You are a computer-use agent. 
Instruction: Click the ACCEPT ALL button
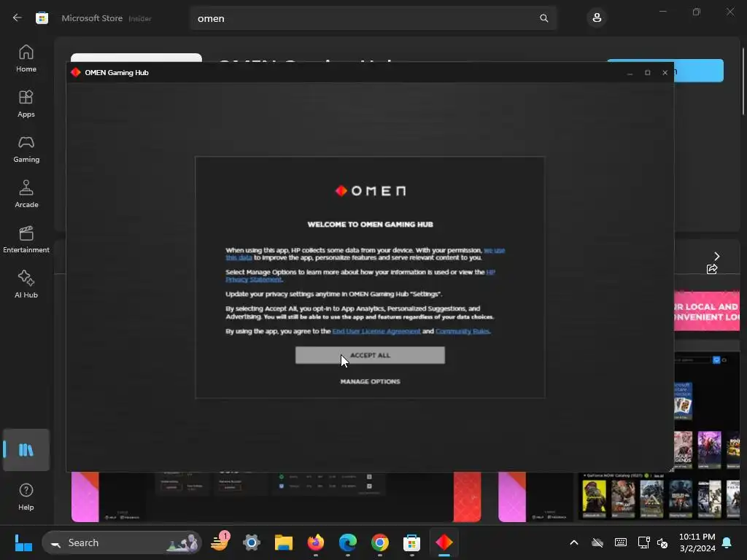(370, 355)
